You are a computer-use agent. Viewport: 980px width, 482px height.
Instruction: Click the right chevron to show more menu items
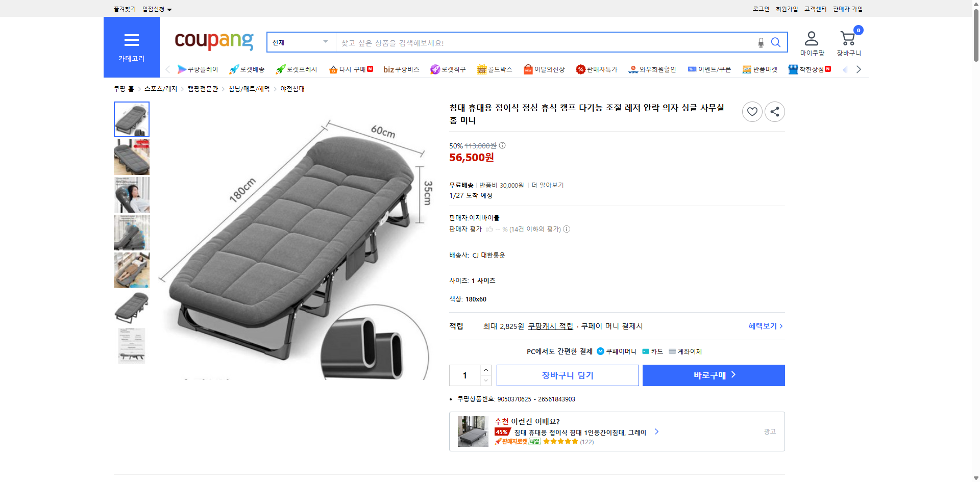pyautogui.click(x=859, y=69)
